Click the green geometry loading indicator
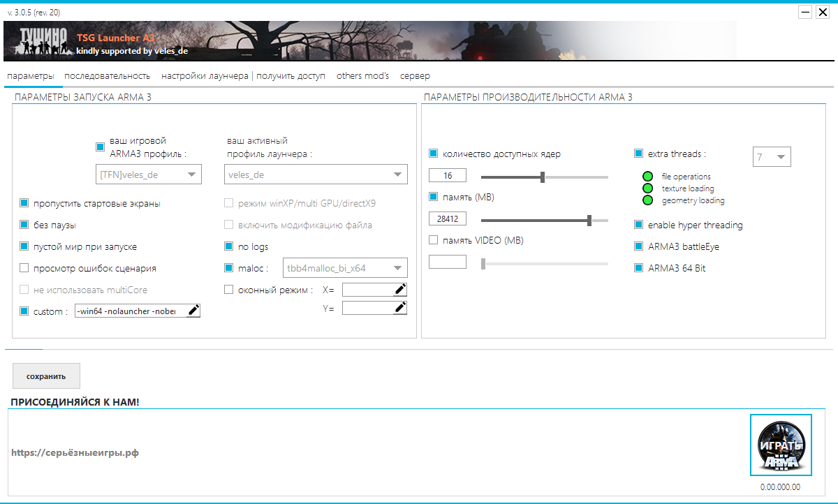The height and width of the screenshot is (504, 838). tap(647, 200)
